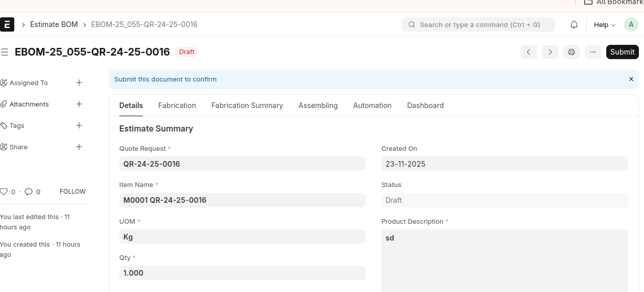The image size is (644, 292).
Task: Go to previous document arrow
Action: click(529, 52)
